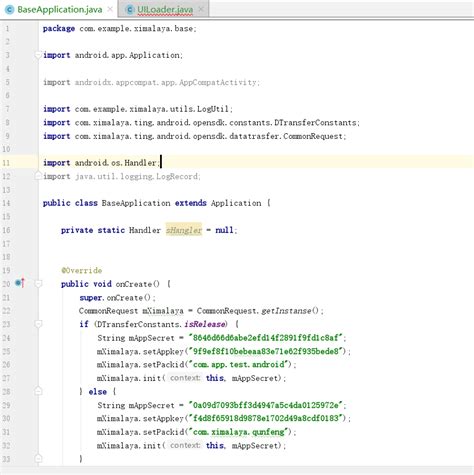The height and width of the screenshot is (475, 474).
Task: Click the unused AppCompatActivity import line
Action: (x=151, y=82)
